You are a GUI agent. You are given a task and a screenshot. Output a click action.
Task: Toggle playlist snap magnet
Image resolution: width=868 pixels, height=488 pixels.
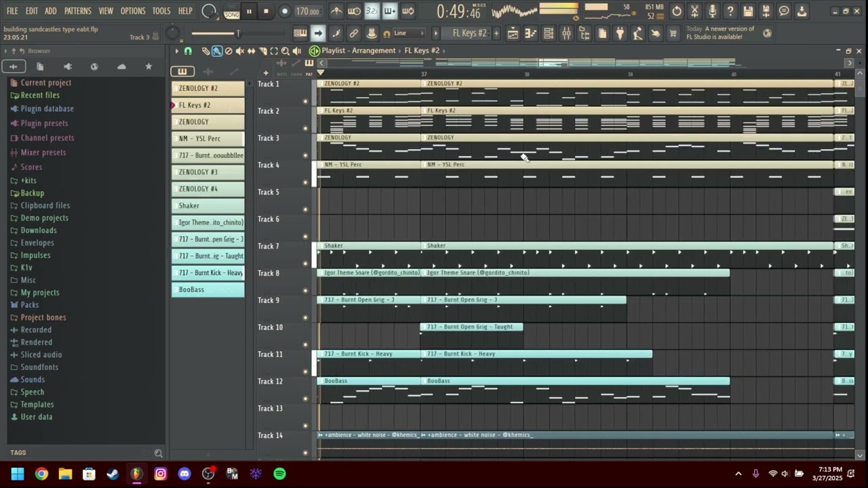click(188, 51)
